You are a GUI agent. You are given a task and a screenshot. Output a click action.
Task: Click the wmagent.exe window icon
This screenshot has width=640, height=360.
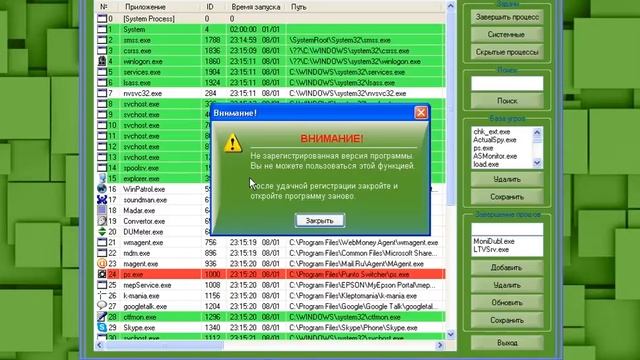102,242
